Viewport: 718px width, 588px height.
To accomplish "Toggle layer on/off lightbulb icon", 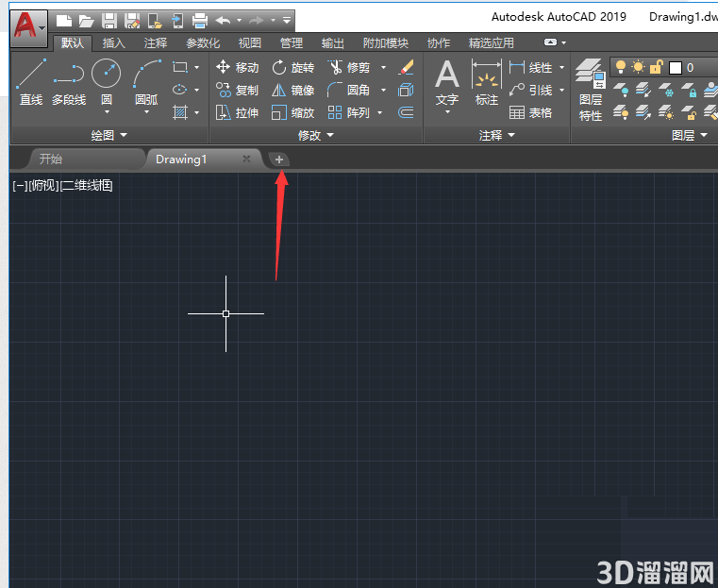I will (621, 68).
